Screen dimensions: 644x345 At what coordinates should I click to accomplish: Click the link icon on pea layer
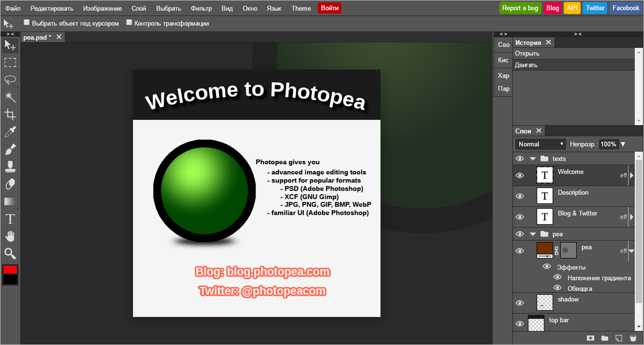point(557,251)
